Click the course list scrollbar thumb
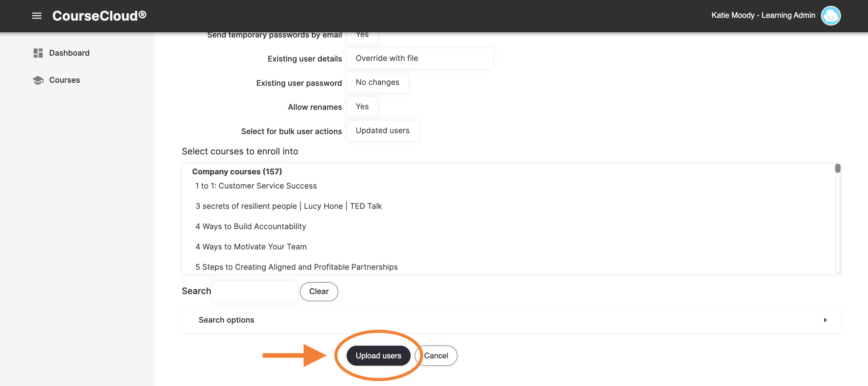Viewport: 868px width, 386px height. coord(838,168)
